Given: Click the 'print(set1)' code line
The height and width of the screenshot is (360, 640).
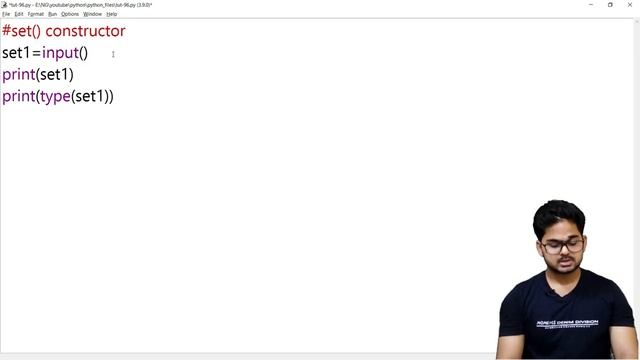Looking at the screenshot, I should coord(38,75).
